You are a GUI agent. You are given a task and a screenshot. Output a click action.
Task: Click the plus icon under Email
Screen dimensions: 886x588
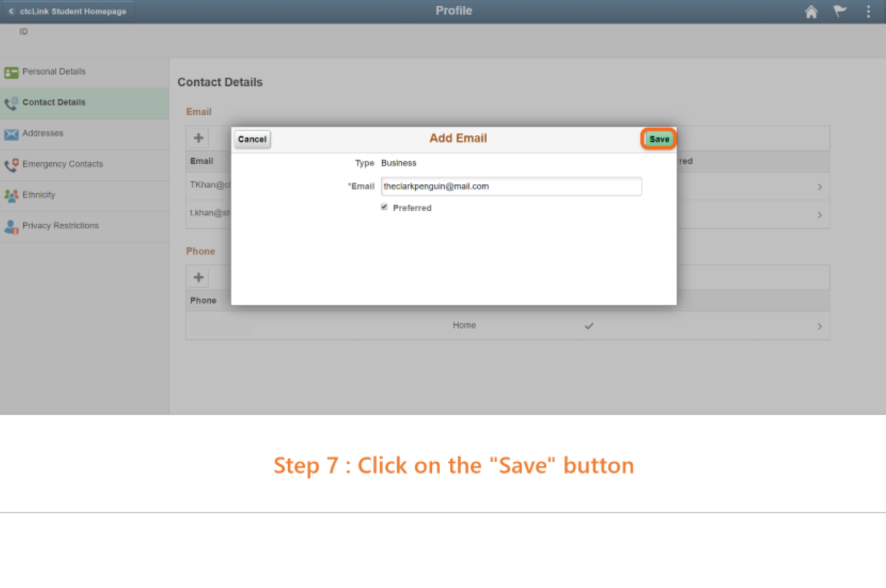click(198, 138)
